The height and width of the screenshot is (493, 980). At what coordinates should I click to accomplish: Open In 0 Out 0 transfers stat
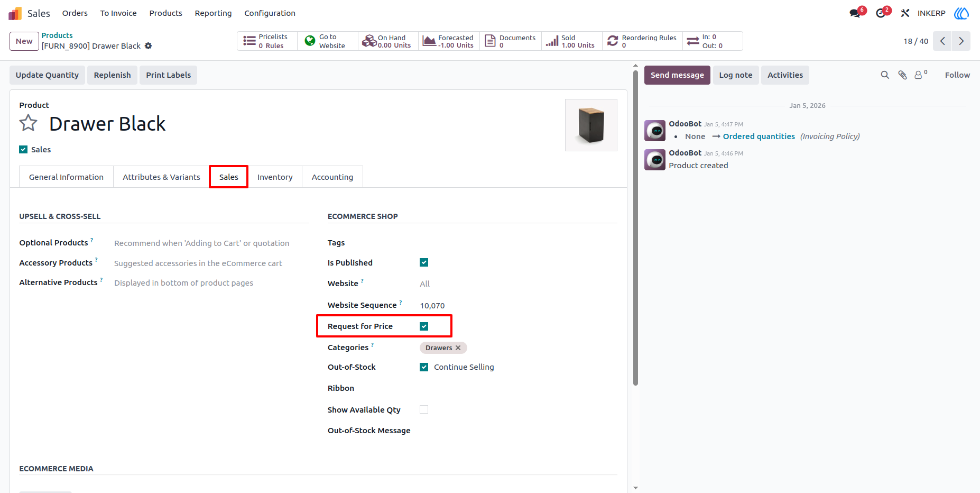713,41
